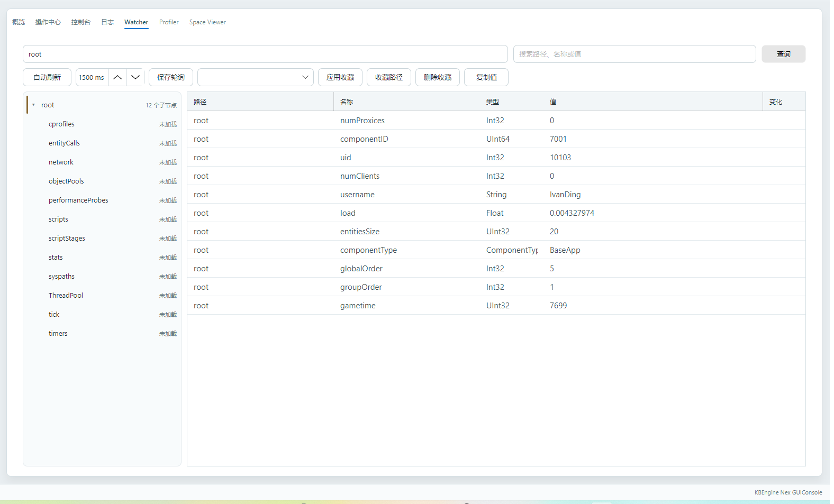Focus the root path input field

tap(265, 54)
